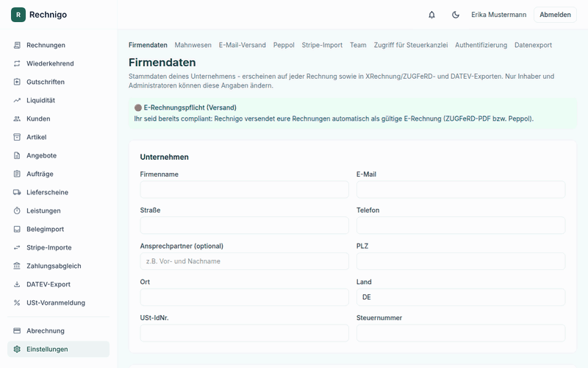588x368 pixels.
Task: Click the Abmelden button
Action: pos(555,15)
